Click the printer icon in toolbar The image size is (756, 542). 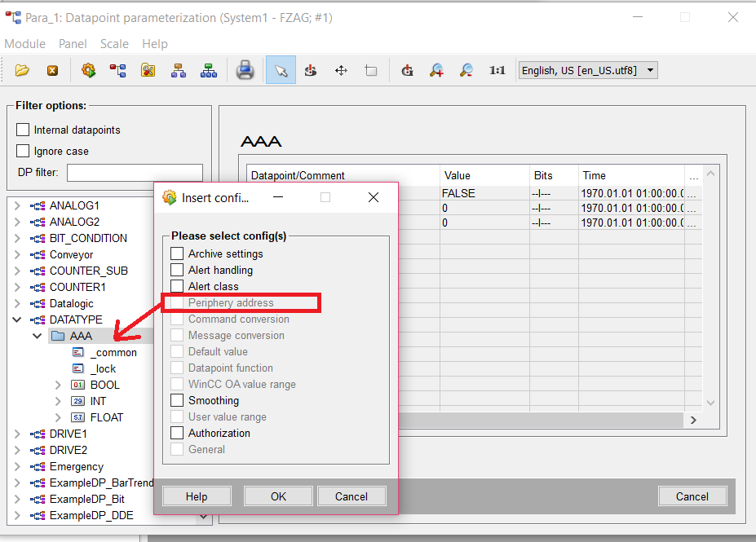245,71
